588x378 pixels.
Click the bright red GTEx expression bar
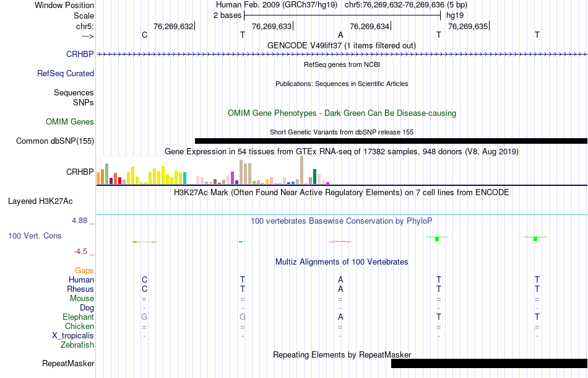click(119, 180)
